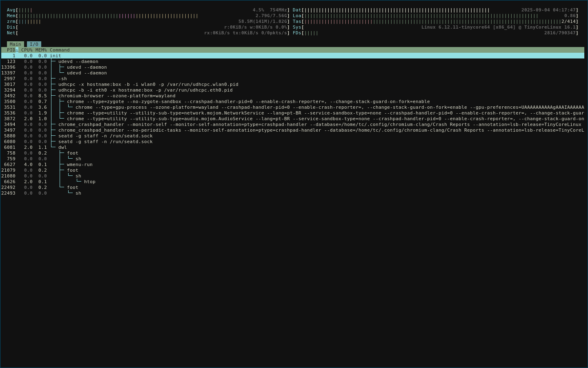Select the -sh process PID 2997
Screen dimensions: 588x368
coord(293,79)
